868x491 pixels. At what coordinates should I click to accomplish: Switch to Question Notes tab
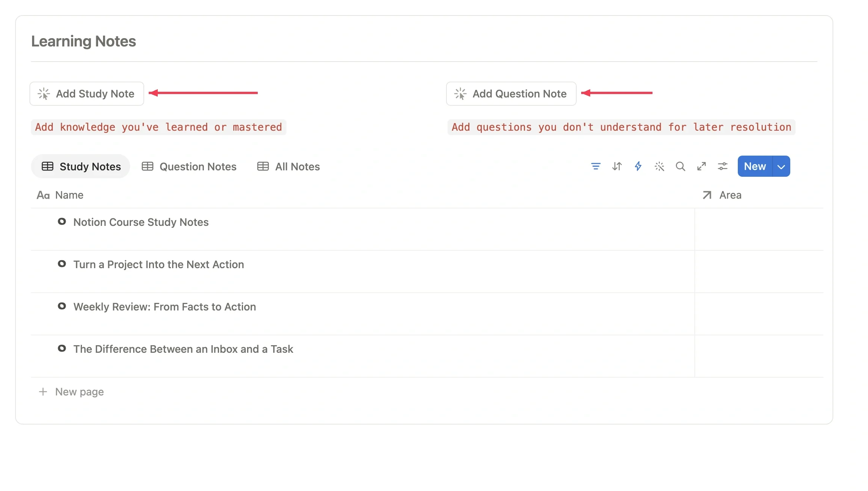coord(189,167)
